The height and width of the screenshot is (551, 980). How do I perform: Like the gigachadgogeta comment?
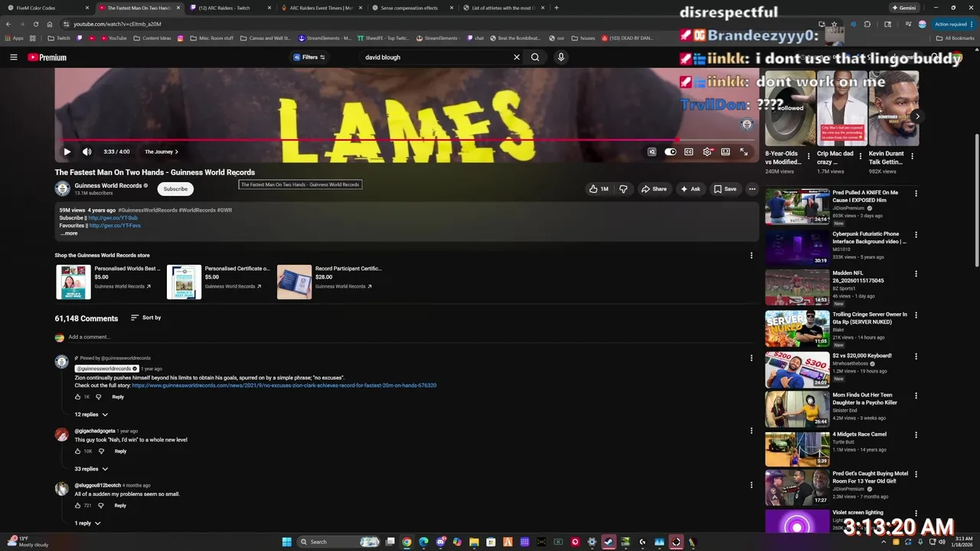(77, 452)
